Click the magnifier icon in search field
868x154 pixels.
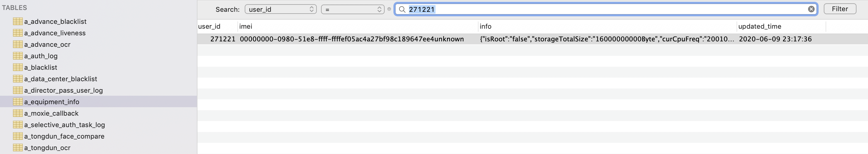(402, 9)
